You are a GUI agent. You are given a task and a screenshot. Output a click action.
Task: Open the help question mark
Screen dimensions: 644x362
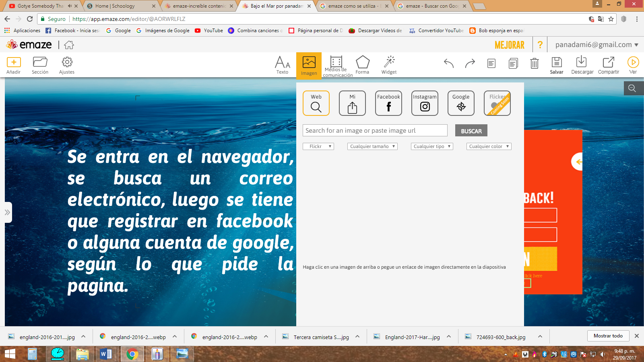point(540,45)
